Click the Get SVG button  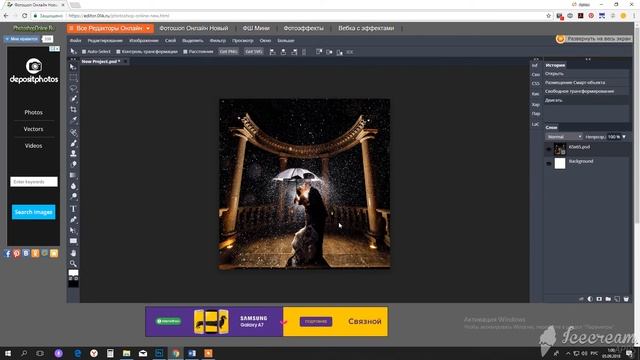tap(254, 52)
